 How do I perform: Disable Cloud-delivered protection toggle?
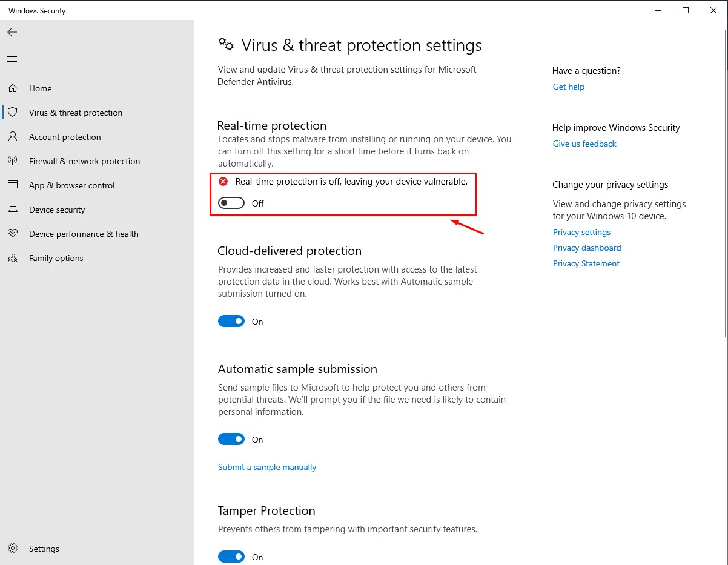[231, 322]
